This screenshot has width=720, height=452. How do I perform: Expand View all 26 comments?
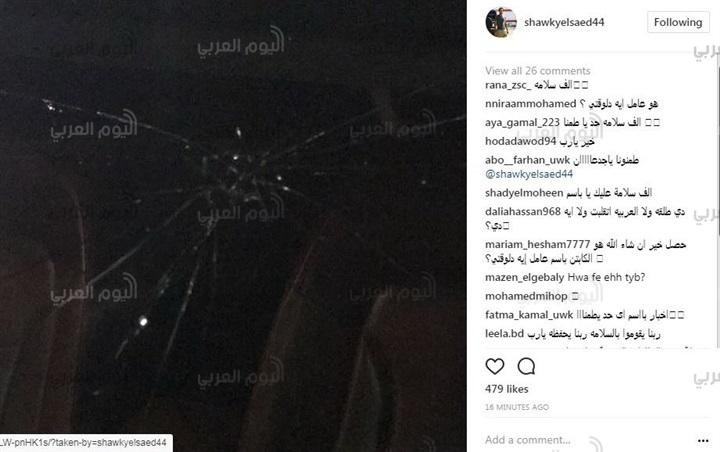(538, 71)
